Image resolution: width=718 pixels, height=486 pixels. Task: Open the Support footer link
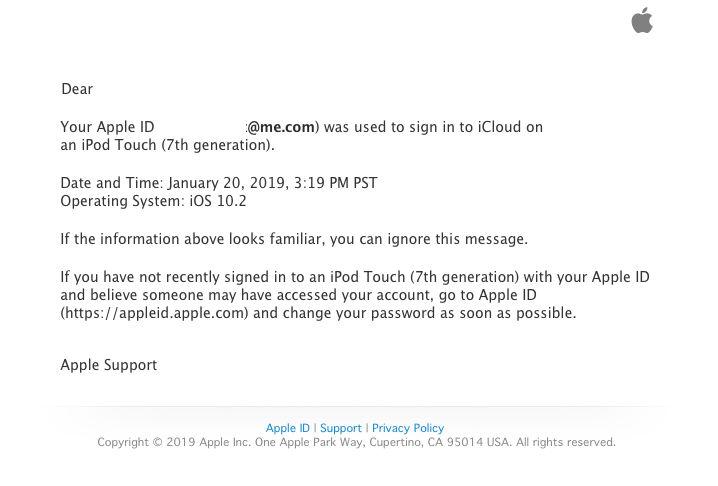[341, 428]
